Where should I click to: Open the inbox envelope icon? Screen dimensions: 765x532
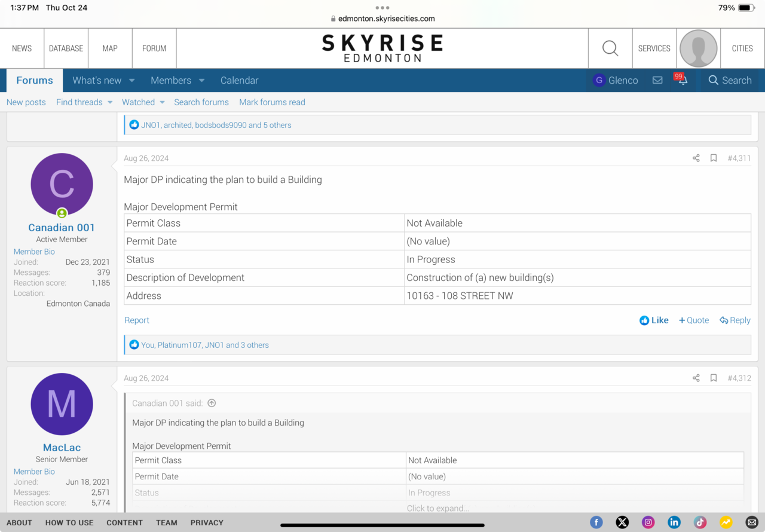coord(657,80)
